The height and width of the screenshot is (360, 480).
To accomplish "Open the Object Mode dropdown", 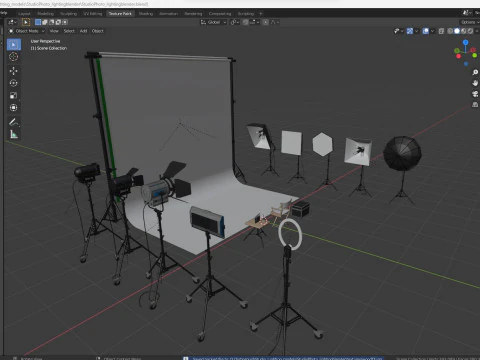I will (27, 31).
